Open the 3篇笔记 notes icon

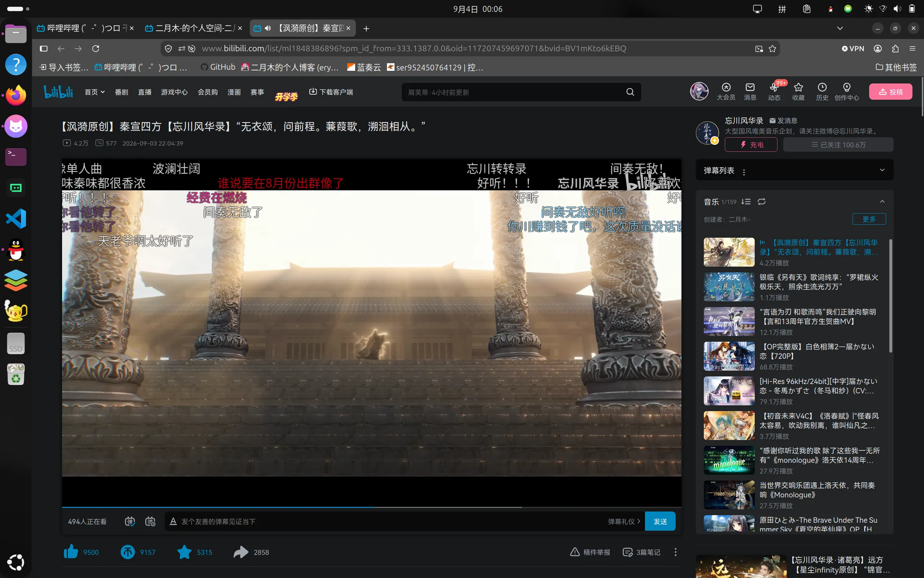(x=627, y=552)
